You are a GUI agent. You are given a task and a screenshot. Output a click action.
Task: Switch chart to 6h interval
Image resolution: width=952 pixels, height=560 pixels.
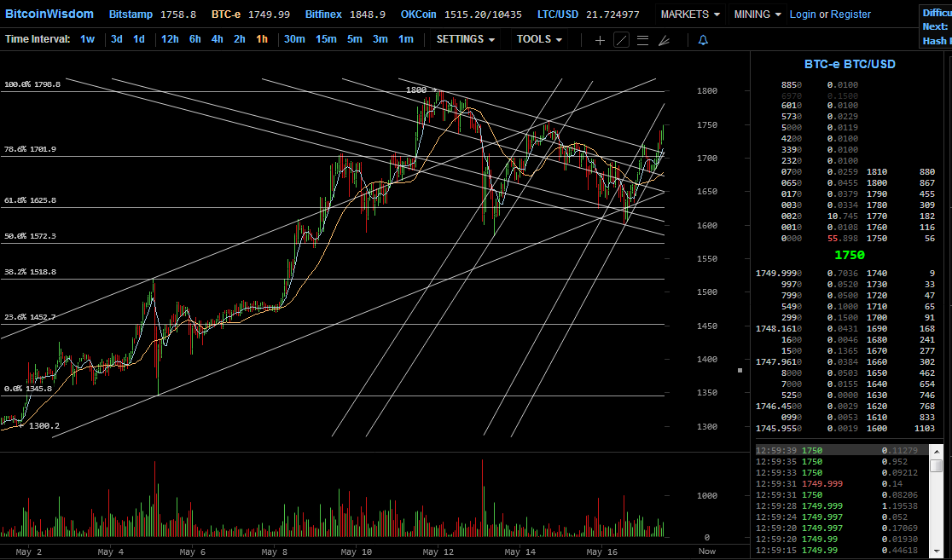tap(194, 39)
